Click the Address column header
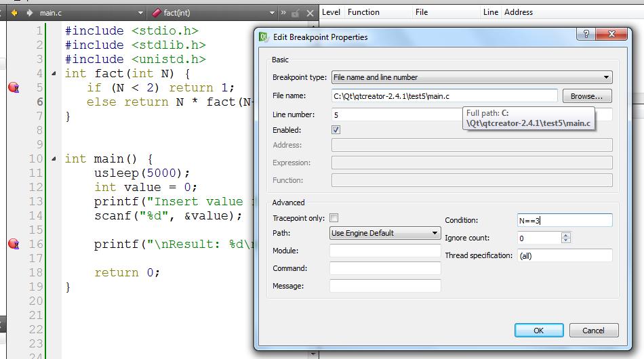 pos(519,12)
